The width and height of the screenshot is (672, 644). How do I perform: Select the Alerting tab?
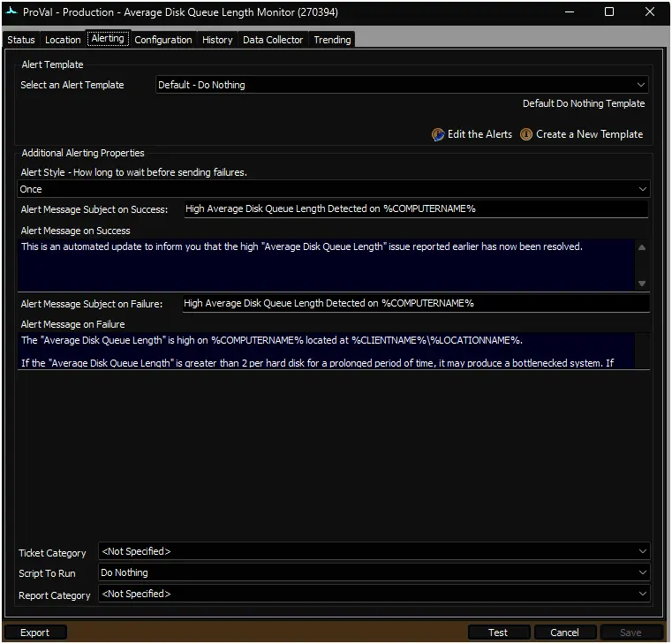tap(108, 39)
